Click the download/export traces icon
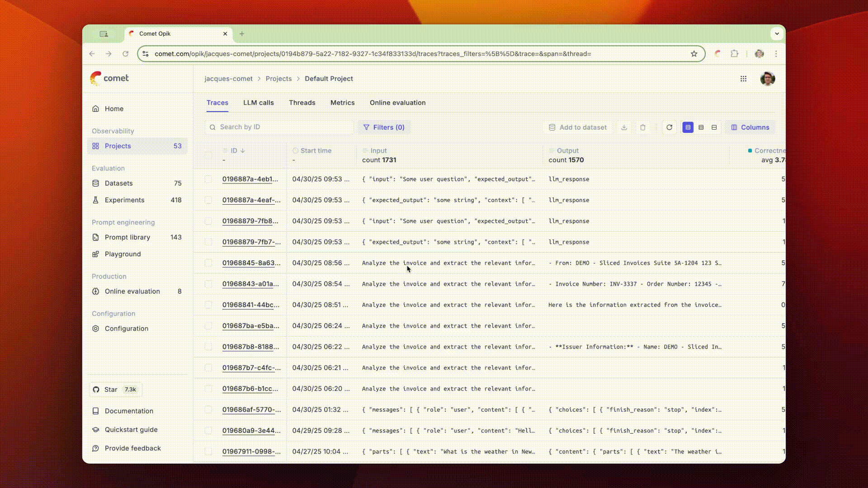868x488 pixels. (624, 127)
